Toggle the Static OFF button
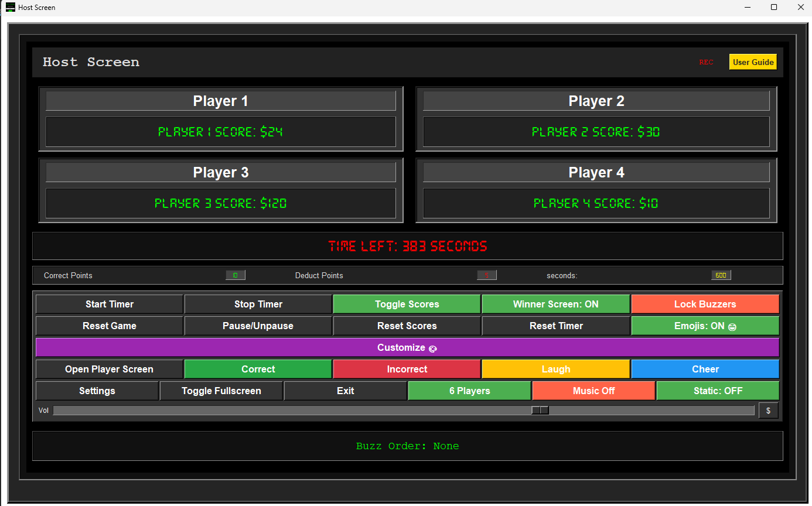 718,391
